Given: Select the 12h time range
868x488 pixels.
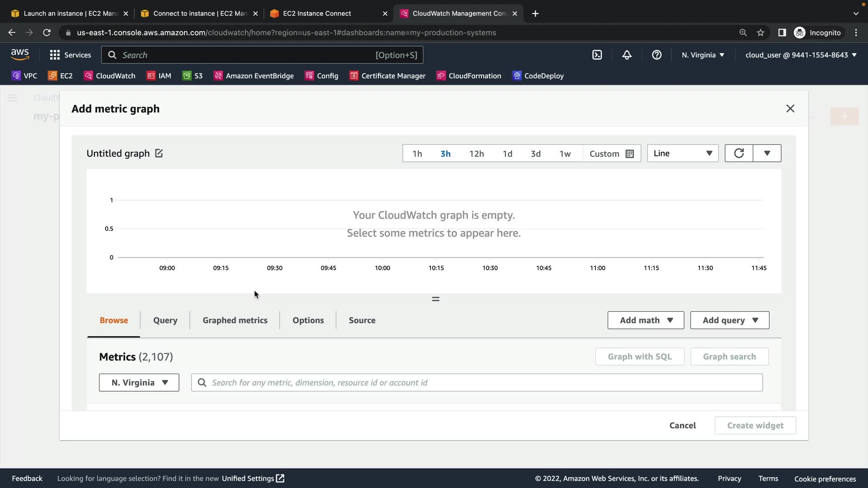Looking at the screenshot, I should (476, 154).
